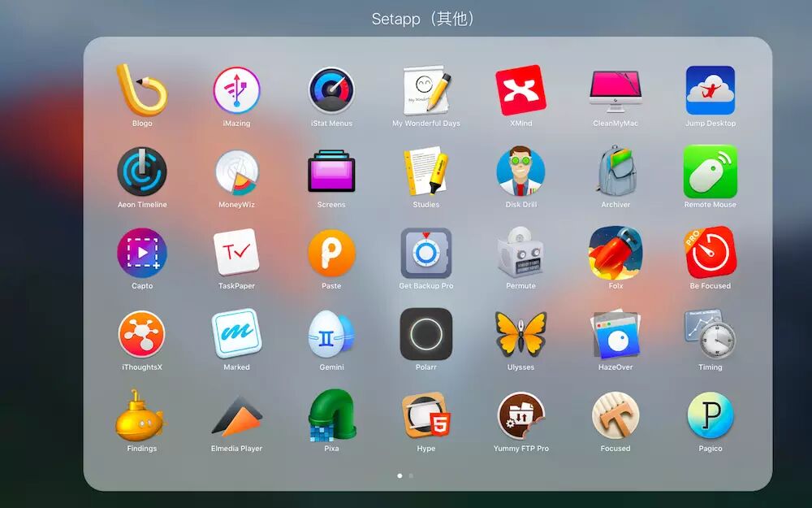
Task: Launch Ulysses butterfly app
Action: point(521,333)
